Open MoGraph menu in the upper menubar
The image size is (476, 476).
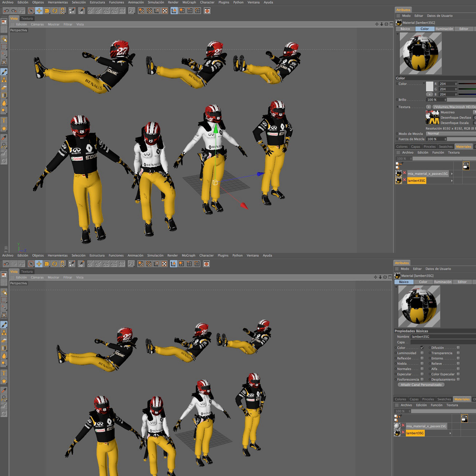[x=189, y=2]
